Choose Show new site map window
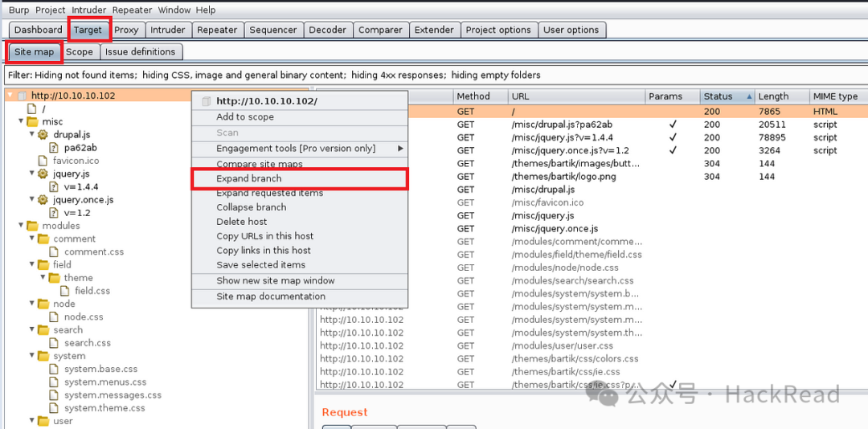 click(x=300, y=280)
